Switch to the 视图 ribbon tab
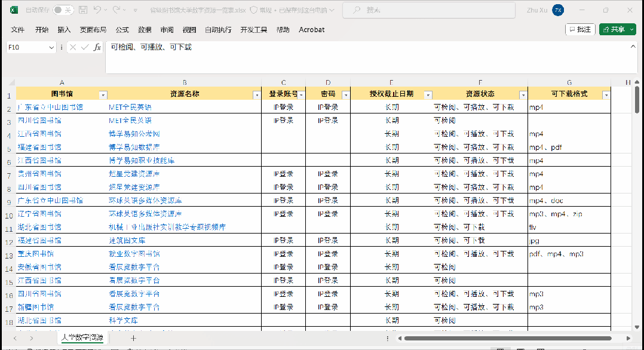The width and height of the screenshot is (644, 350). [189, 30]
